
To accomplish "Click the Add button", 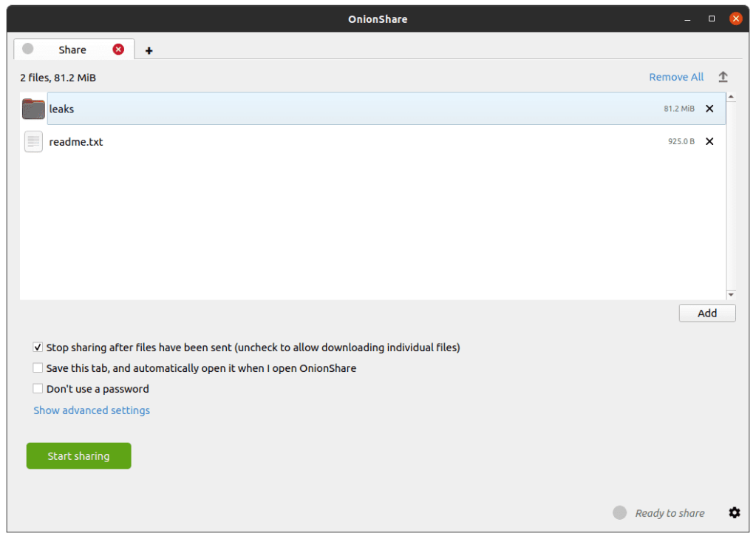I will pos(706,313).
